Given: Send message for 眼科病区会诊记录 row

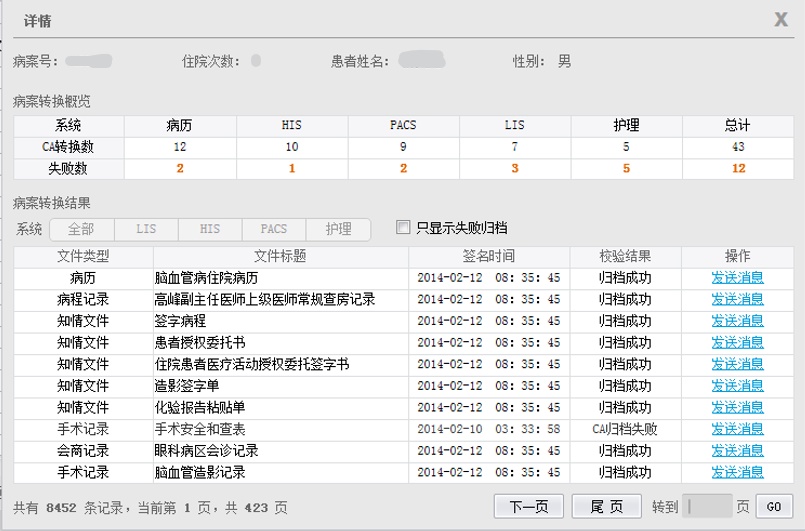Looking at the screenshot, I should pos(737,450).
